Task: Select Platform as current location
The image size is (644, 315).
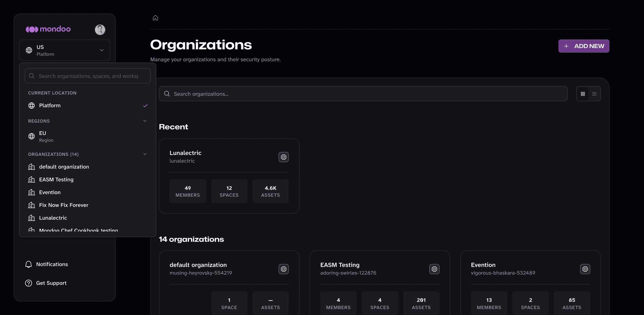Action: 88,106
